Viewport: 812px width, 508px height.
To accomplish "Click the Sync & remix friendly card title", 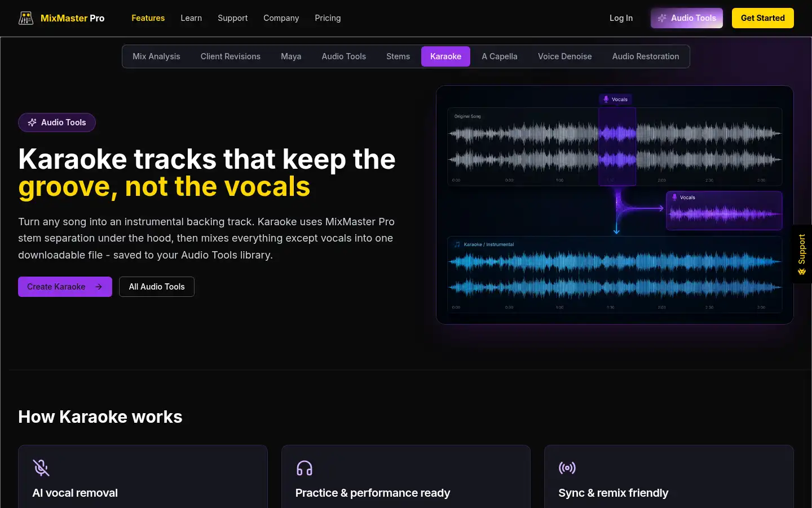I will point(614,493).
